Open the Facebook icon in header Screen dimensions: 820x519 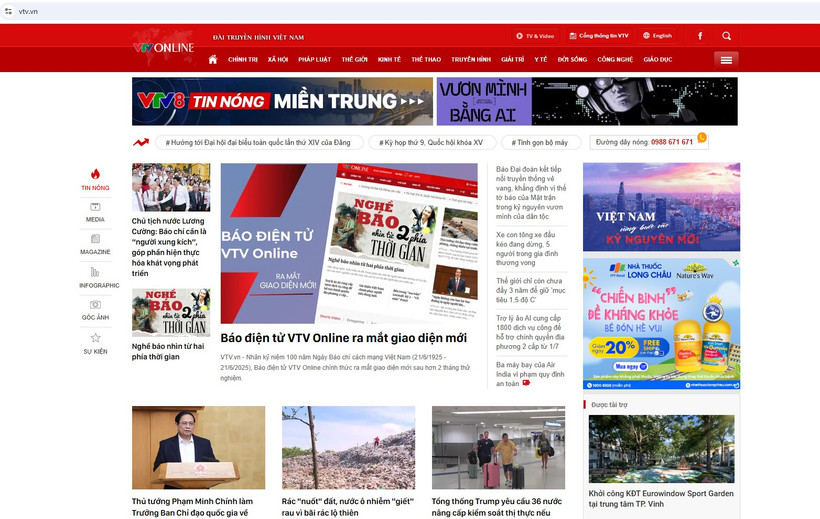click(700, 36)
